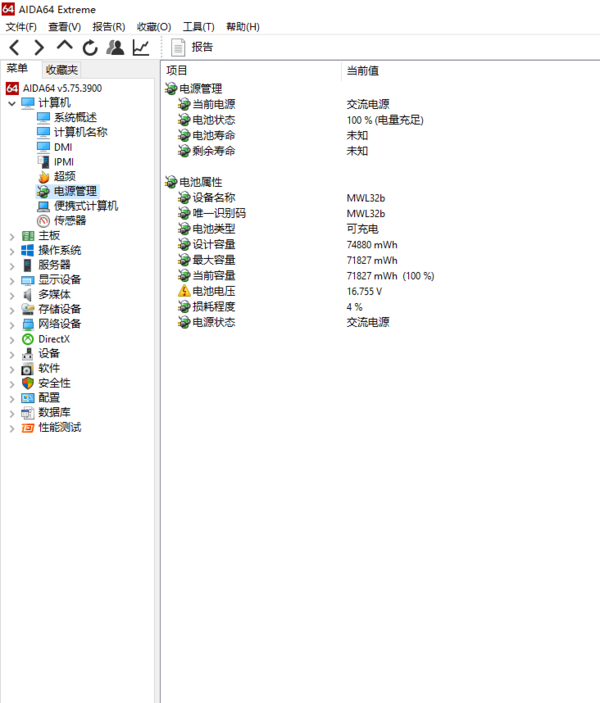Select the 配置 tree item
The image size is (600, 703).
(x=49, y=398)
